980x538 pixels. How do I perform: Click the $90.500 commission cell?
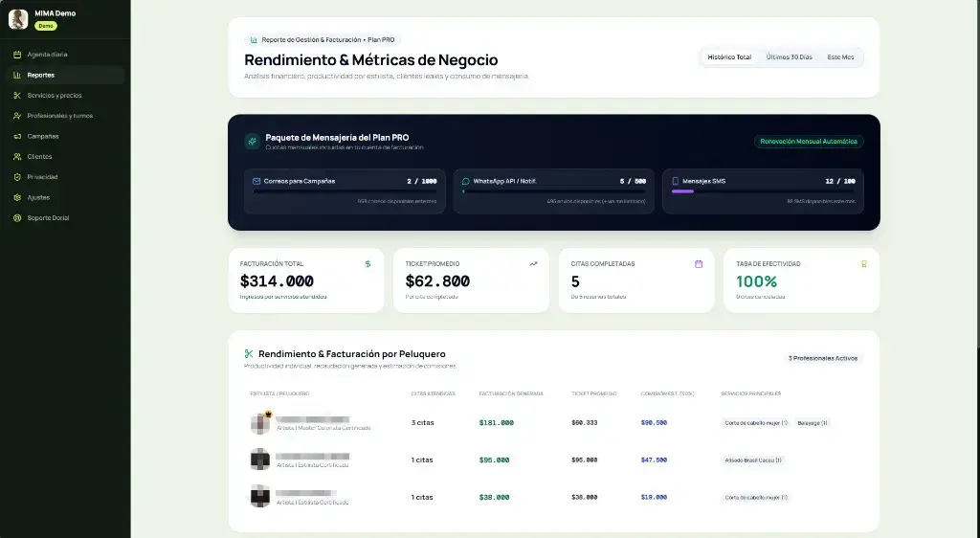(654, 423)
